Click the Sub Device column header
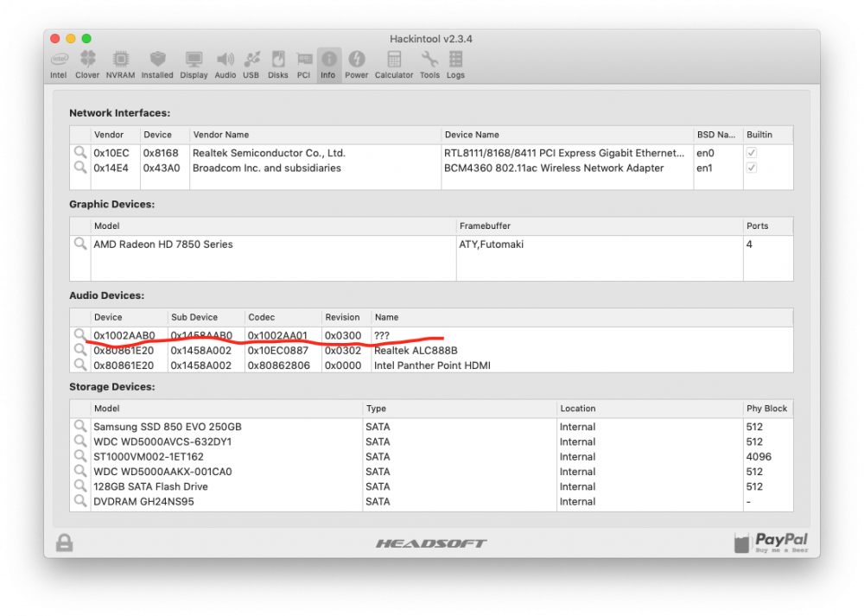 coord(206,317)
